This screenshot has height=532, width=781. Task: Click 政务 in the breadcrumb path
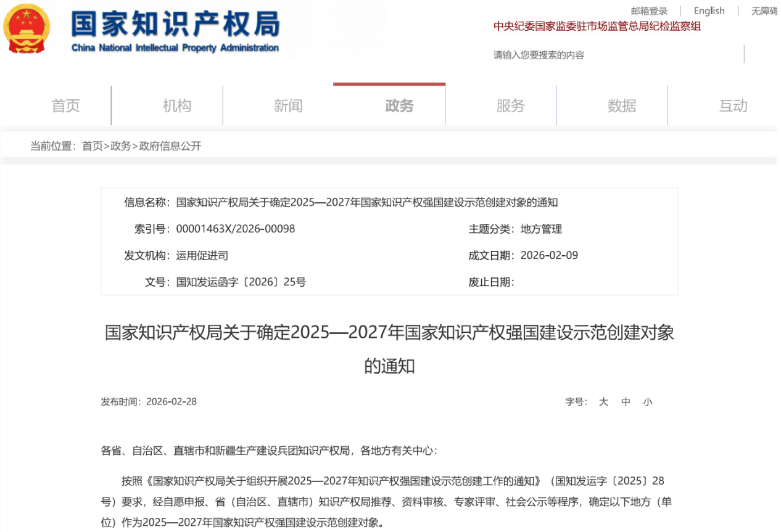(x=121, y=146)
